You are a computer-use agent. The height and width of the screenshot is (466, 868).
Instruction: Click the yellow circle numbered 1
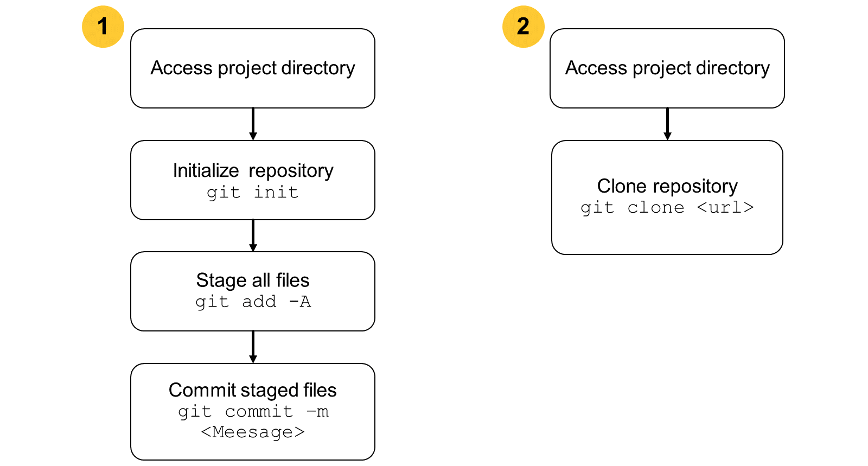click(103, 27)
